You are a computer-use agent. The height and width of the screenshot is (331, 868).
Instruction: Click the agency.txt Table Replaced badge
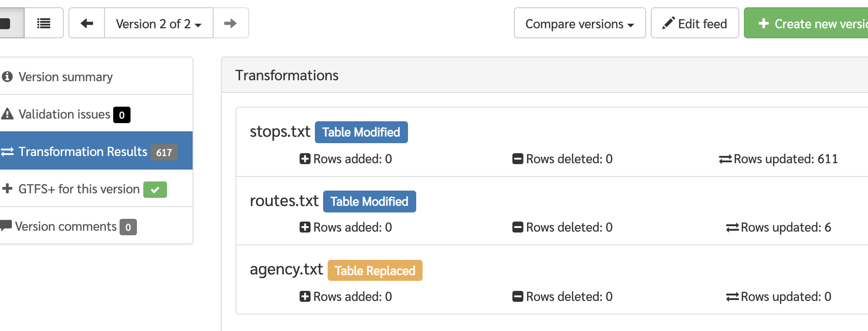coord(375,270)
